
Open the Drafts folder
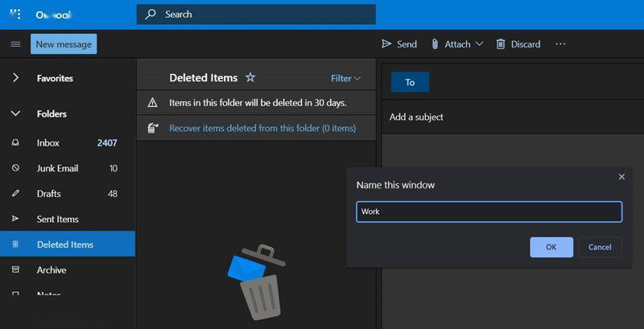[x=48, y=194]
